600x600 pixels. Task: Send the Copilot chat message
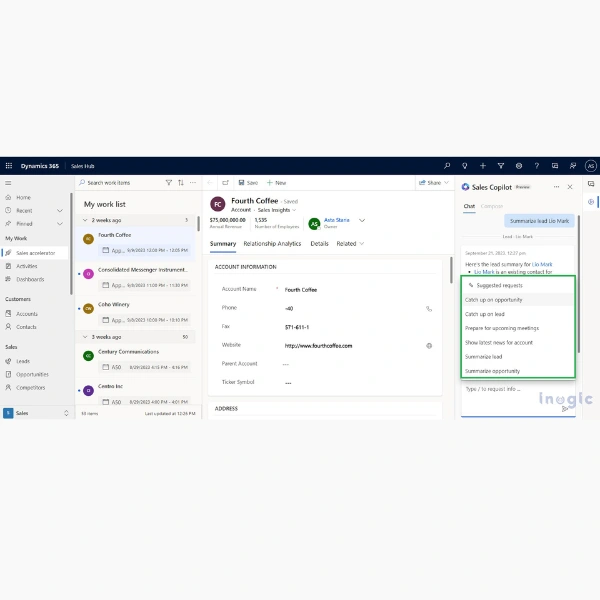coord(565,409)
